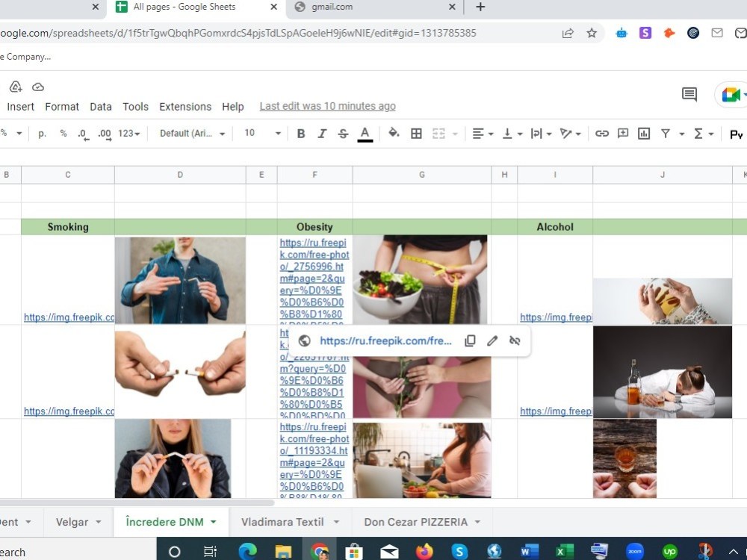Viewport: 747px width, 560px height.
Task: Toggle italic formatting
Action: point(322,134)
